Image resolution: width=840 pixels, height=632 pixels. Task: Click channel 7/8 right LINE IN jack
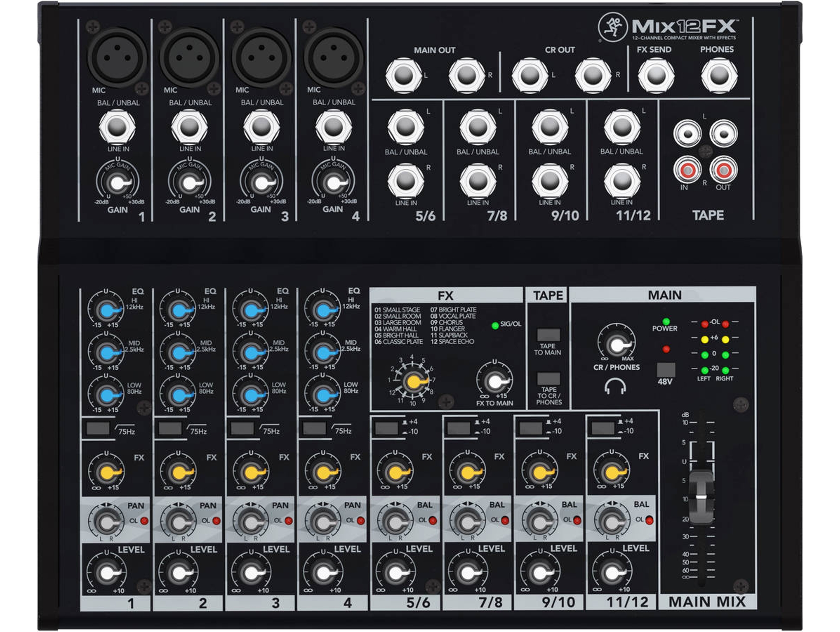(478, 181)
